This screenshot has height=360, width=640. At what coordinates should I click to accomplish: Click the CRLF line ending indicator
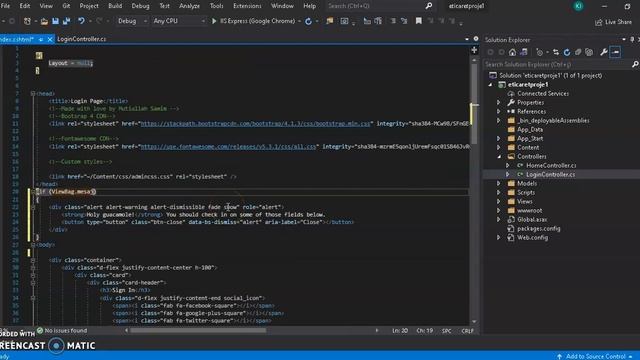[467, 331]
